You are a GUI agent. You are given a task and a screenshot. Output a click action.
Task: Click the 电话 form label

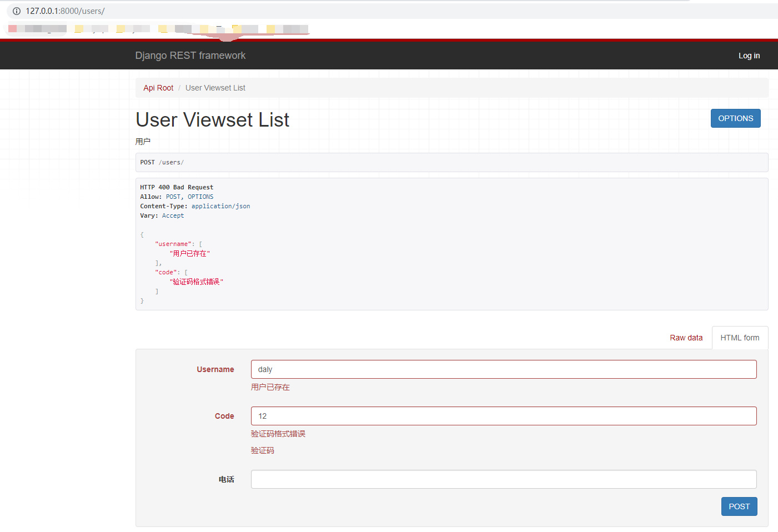226,479
